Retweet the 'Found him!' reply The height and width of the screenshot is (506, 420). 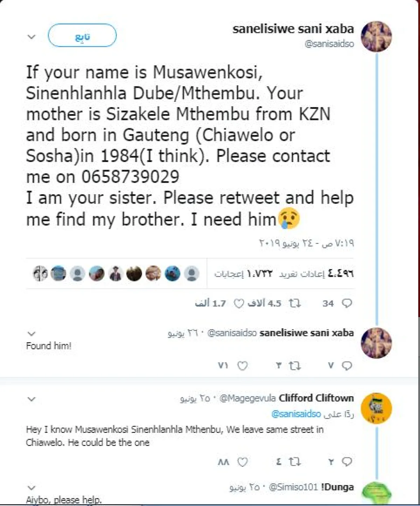click(x=295, y=366)
